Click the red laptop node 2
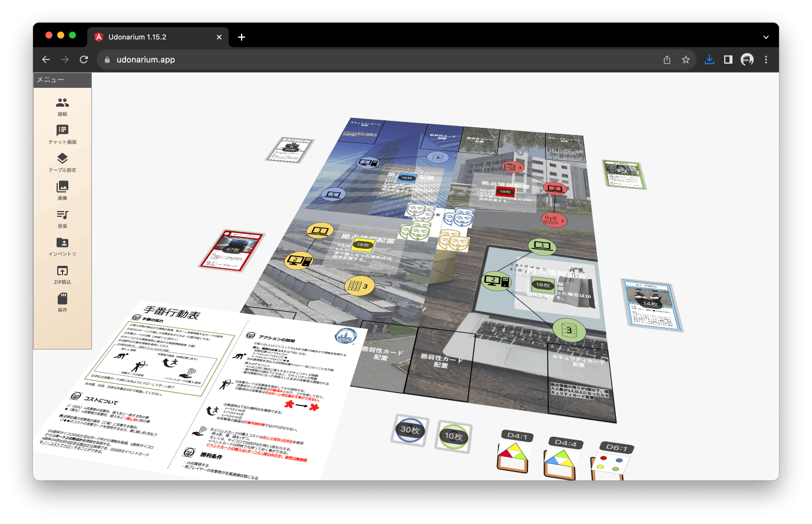This screenshot has width=812, height=524. pos(554,189)
